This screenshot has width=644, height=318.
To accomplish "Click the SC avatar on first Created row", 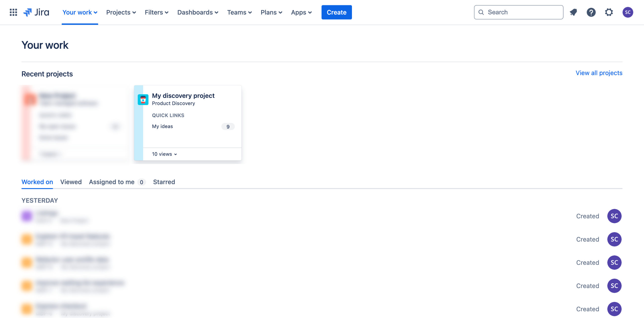I will coord(614,216).
